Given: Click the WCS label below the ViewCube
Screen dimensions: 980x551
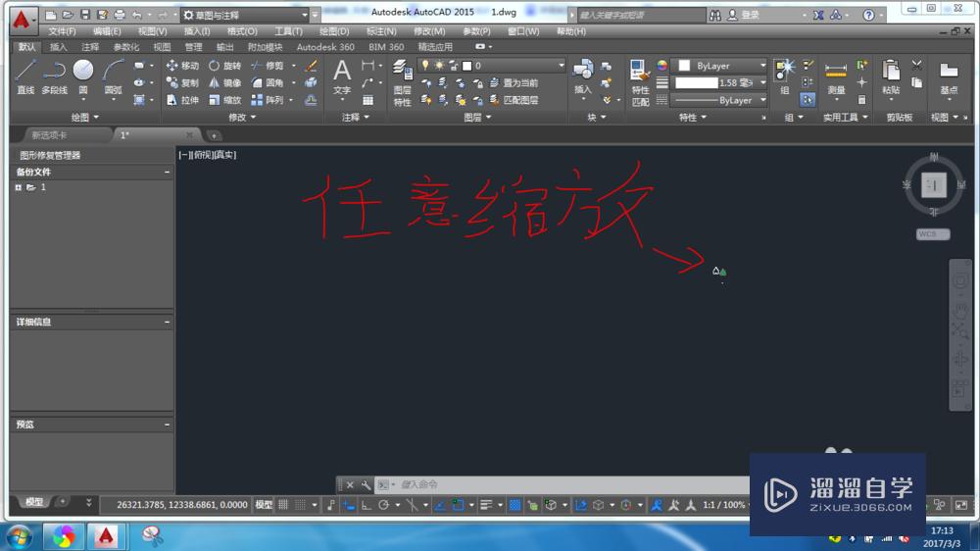Looking at the screenshot, I should click(933, 234).
